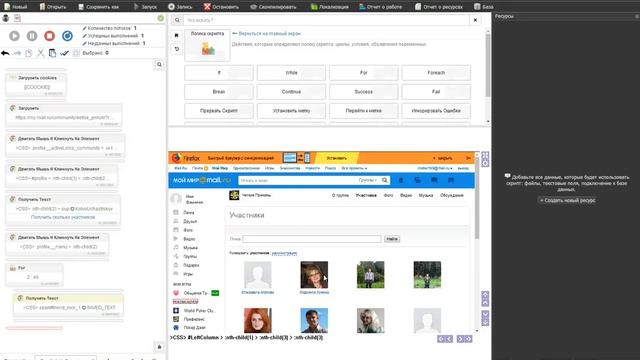The width and height of the screenshot is (640, 360).
Task: Click the Success action button
Action: click(363, 92)
